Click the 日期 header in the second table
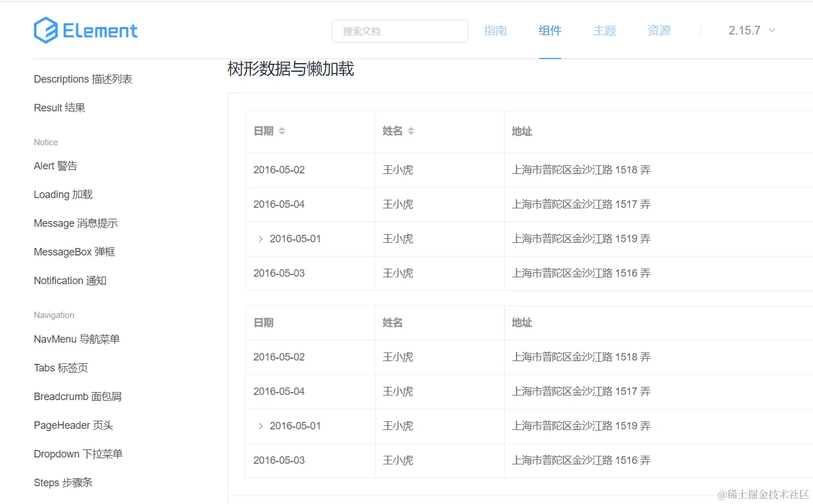Viewport: 813px width, 504px height. click(264, 323)
